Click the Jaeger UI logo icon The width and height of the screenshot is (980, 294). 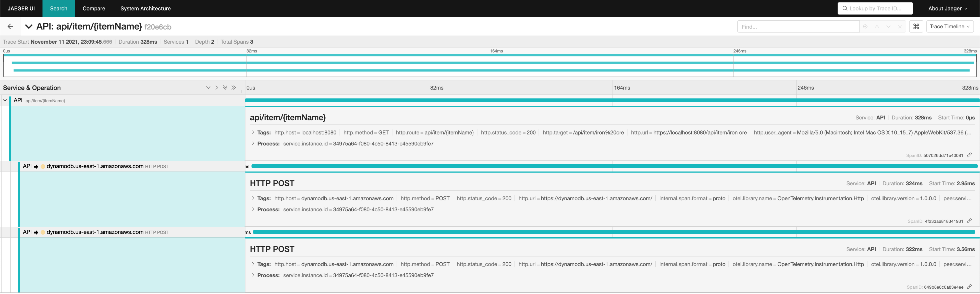click(x=21, y=8)
